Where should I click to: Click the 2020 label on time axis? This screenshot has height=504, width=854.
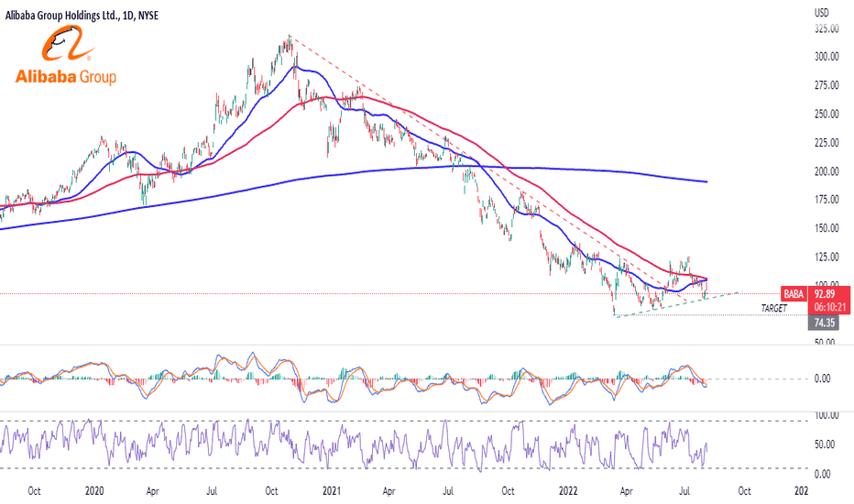(x=94, y=491)
